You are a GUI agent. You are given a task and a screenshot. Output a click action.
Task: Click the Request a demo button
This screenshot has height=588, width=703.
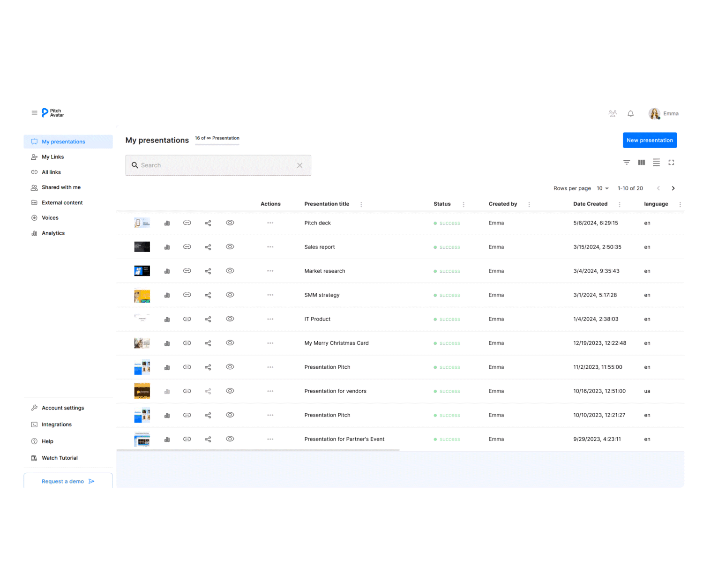pos(68,481)
